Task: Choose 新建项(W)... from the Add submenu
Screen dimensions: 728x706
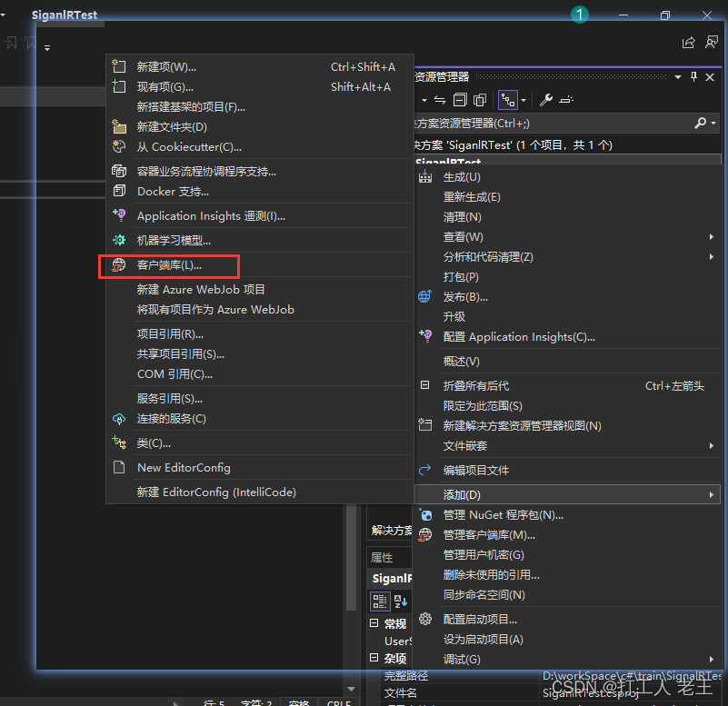Action: point(260,67)
